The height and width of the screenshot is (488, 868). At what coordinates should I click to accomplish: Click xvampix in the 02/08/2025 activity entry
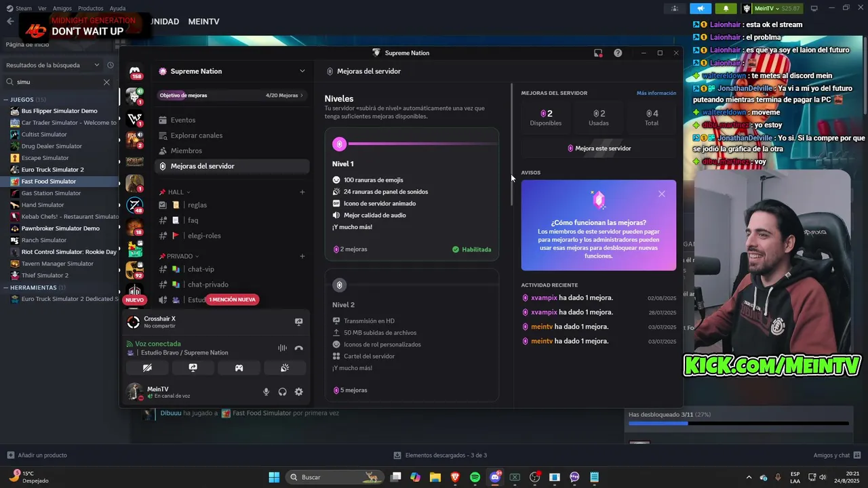[x=544, y=298]
